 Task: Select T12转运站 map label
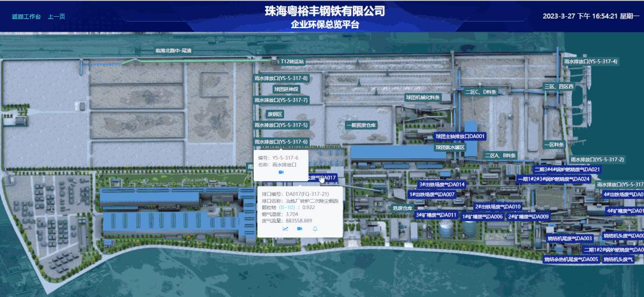pyautogui.click(x=292, y=62)
